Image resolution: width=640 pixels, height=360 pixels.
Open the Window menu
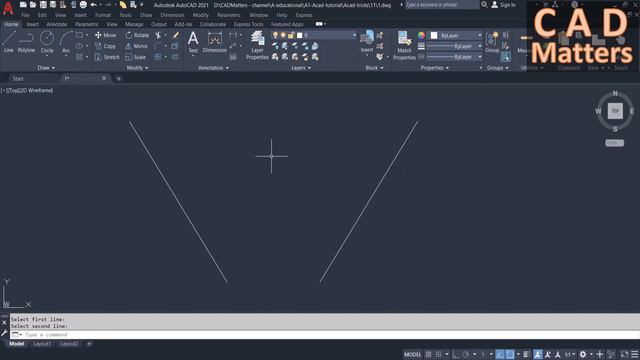258,15
